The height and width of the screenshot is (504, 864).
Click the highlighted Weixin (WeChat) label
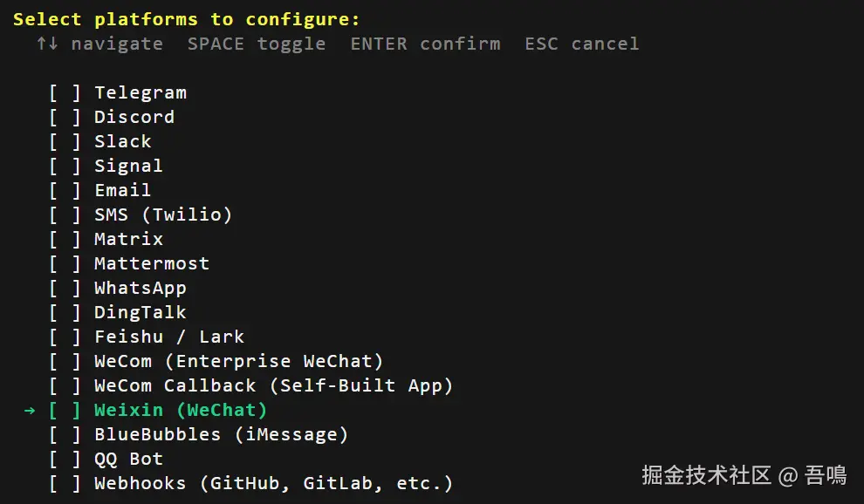pos(180,410)
